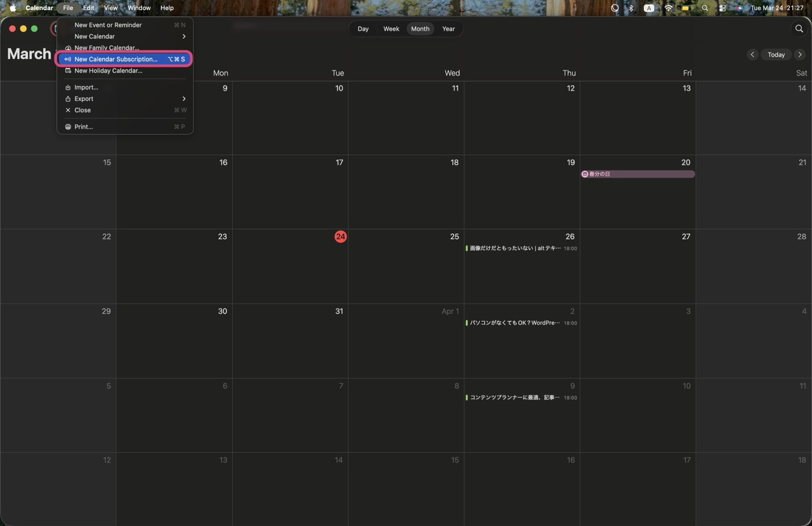Click the Wi-Fi status icon

668,8
